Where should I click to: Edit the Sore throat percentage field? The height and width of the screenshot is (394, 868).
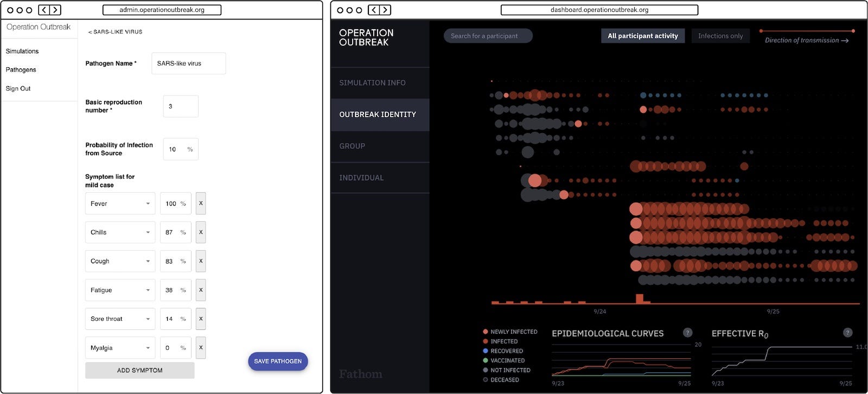(x=175, y=319)
